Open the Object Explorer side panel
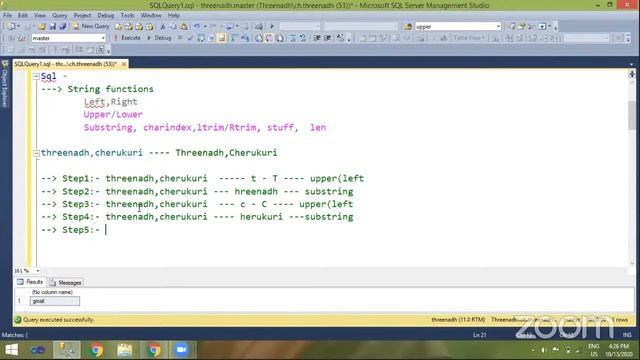 (5, 84)
